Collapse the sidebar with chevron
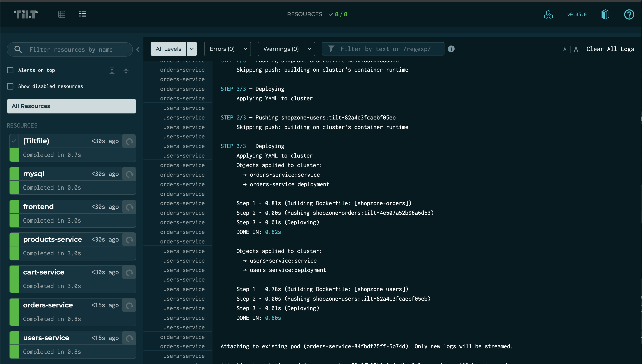This screenshot has width=642, height=364. (x=138, y=50)
